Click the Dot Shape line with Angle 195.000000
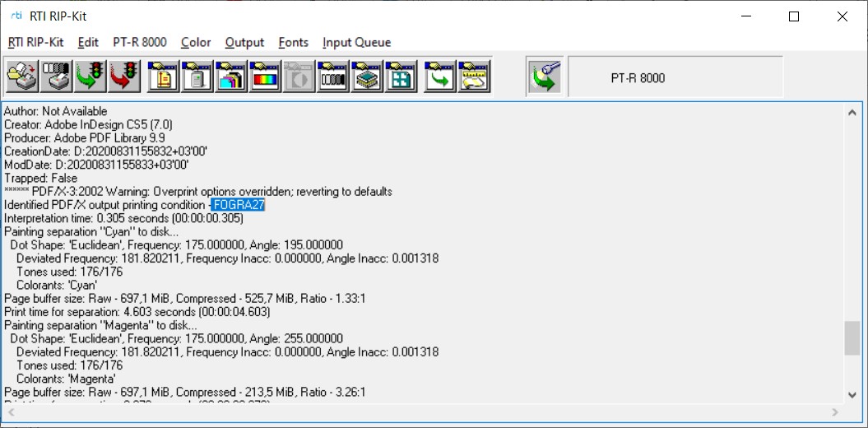 [177, 244]
